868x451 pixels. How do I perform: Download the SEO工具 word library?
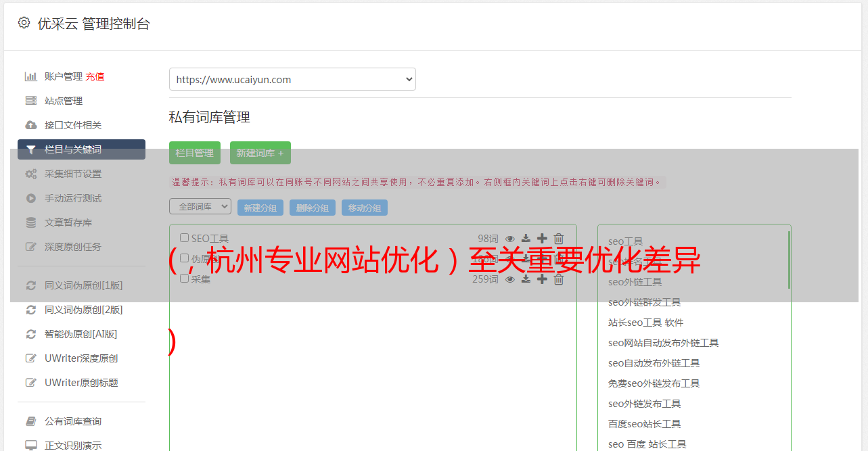[x=526, y=239]
